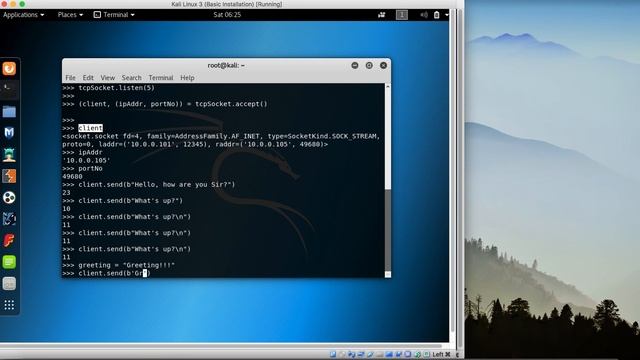Open the Terminal app menu in top bar
Screen dimensions: 640x360
114,15
